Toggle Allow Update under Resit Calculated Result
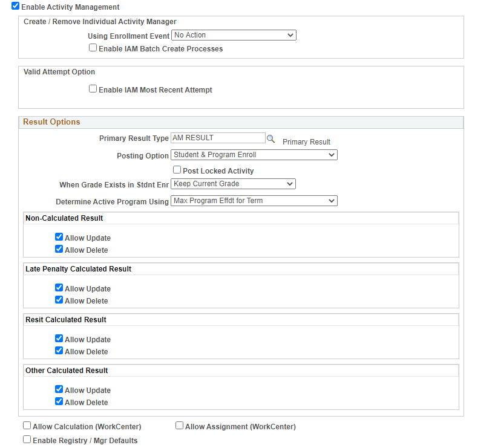495x448 pixels. [x=59, y=339]
